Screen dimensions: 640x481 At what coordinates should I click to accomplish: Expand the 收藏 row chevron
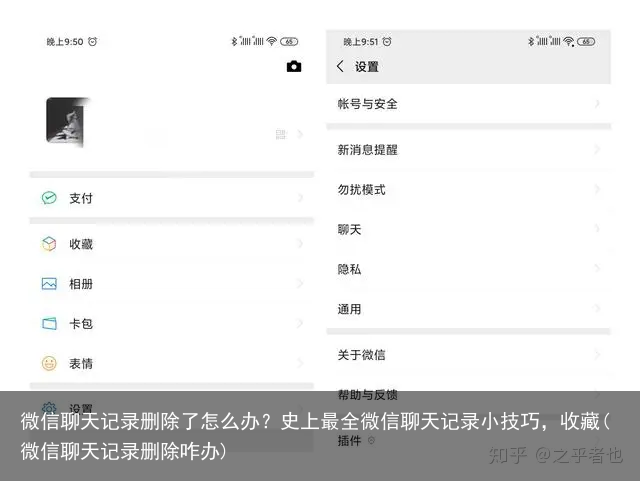click(x=300, y=244)
